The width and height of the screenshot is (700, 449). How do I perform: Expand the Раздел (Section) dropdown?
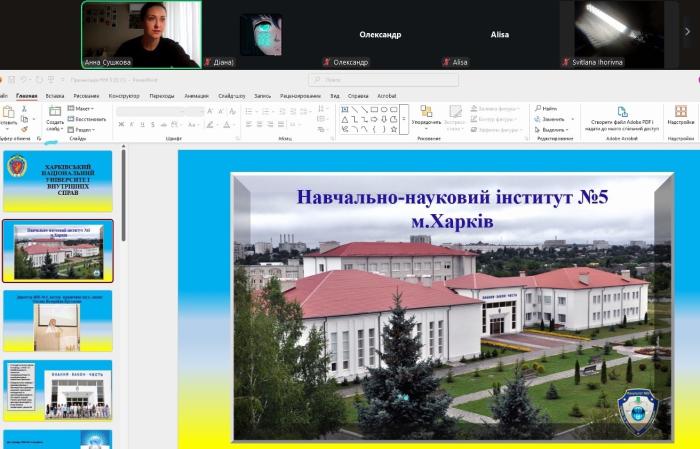(83, 129)
